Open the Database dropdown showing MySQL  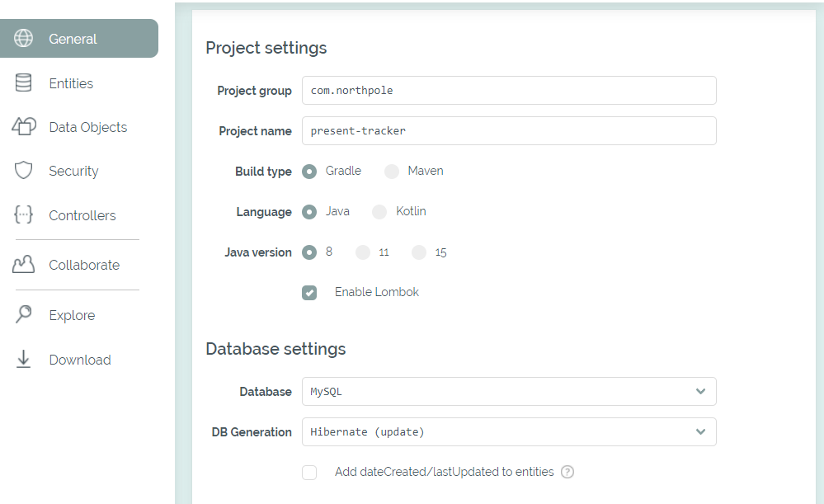tap(508, 392)
